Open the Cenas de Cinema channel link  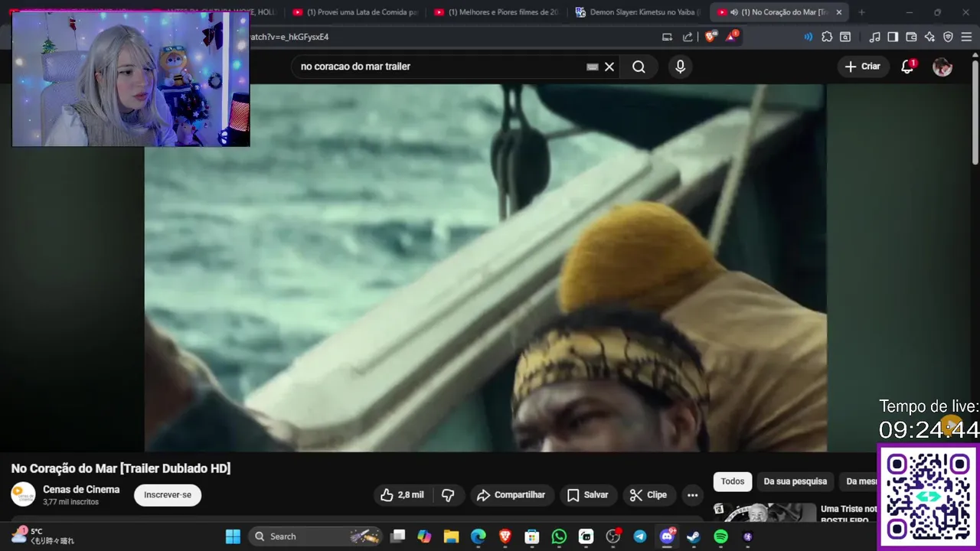click(x=81, y=490)
